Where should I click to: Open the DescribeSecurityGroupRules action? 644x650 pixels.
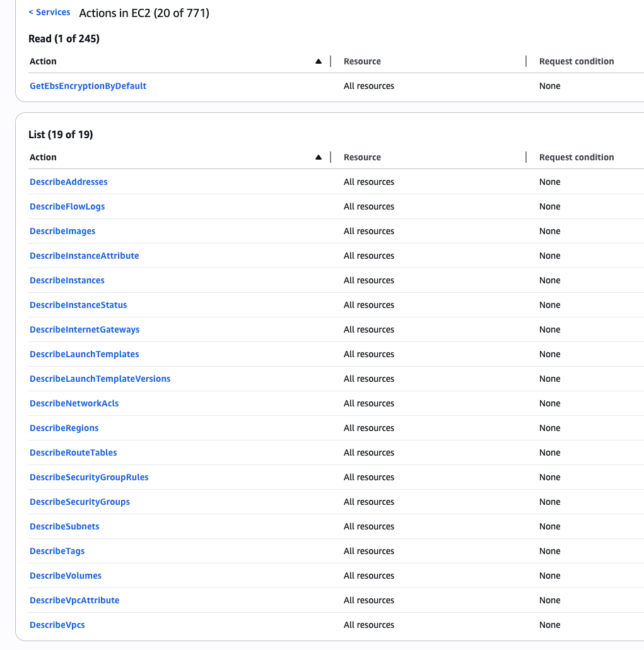coord(89,476)
